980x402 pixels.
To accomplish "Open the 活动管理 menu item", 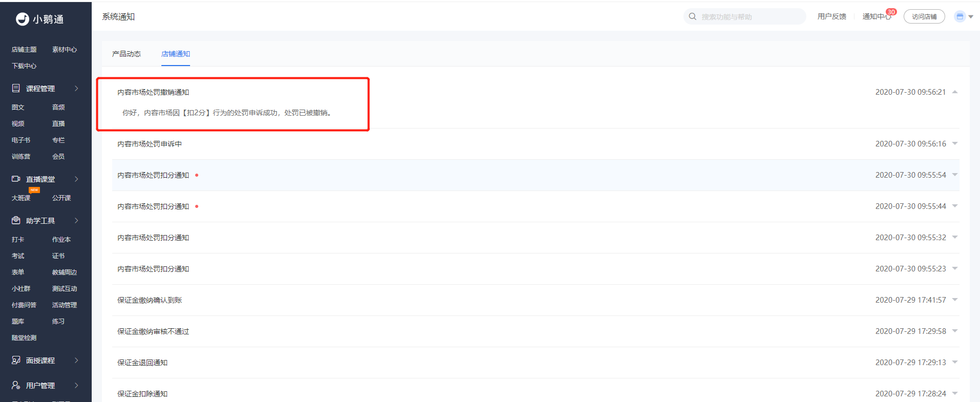I will pos(65,305).
